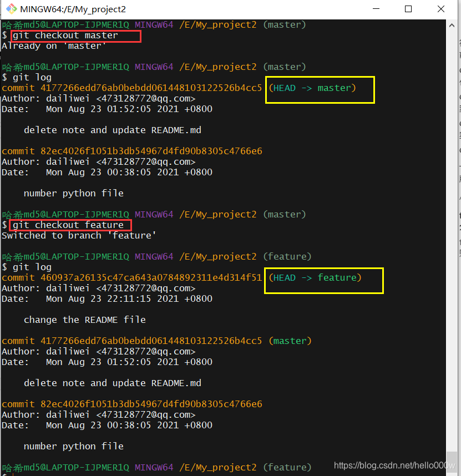461x476 pixels.
Task: Click the 'git checkout master' command text
Action: click(65, 35)
